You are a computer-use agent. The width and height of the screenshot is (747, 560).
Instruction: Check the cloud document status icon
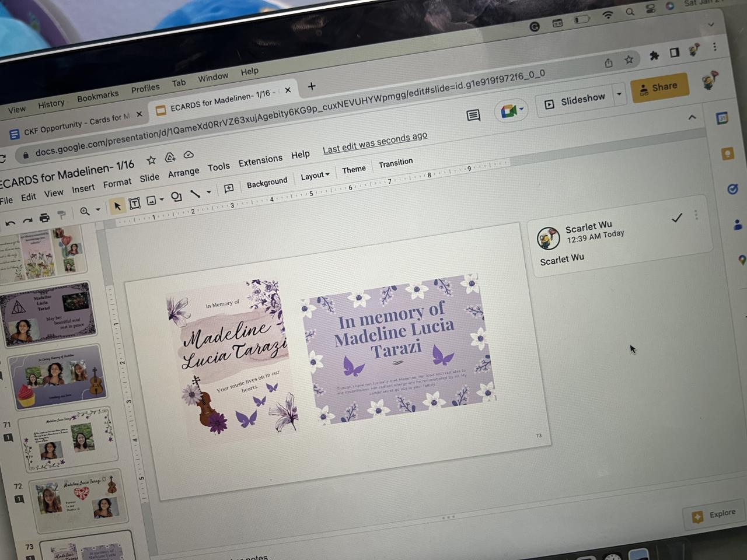pos(189,155)
